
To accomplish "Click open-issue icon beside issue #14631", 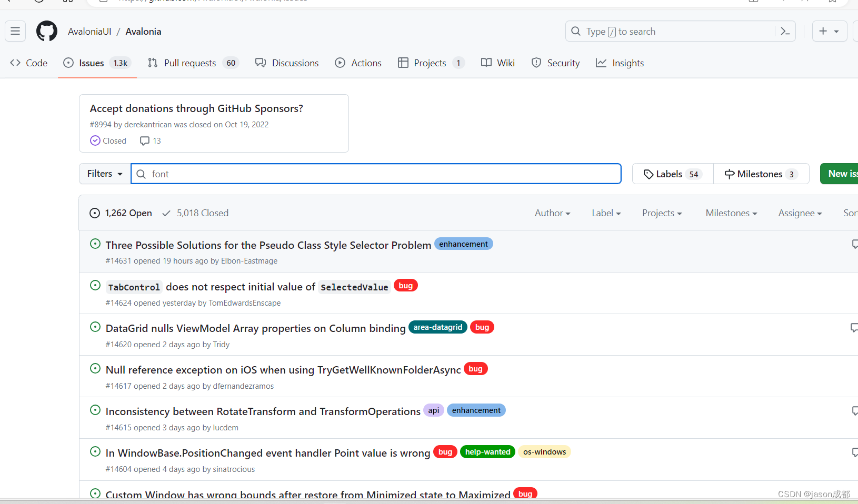I will 95,244.
